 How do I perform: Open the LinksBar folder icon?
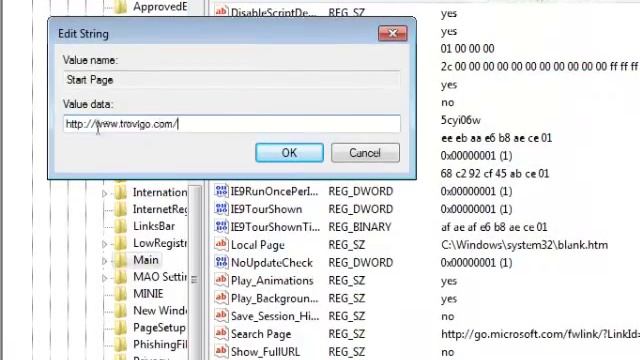pyautogui.click(x=120, y=226)
